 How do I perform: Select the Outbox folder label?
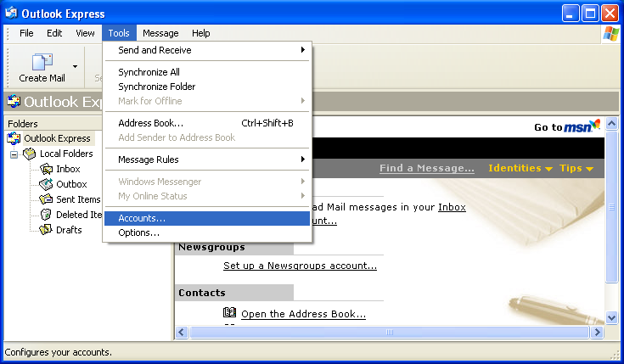point(71,184)
